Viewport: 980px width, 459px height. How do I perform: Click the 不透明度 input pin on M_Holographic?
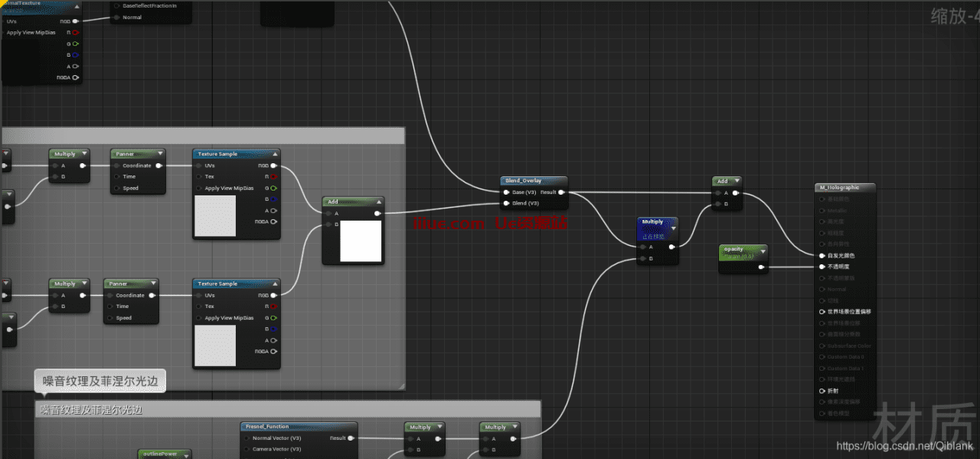pyautogui.click(x=822, y=267)
